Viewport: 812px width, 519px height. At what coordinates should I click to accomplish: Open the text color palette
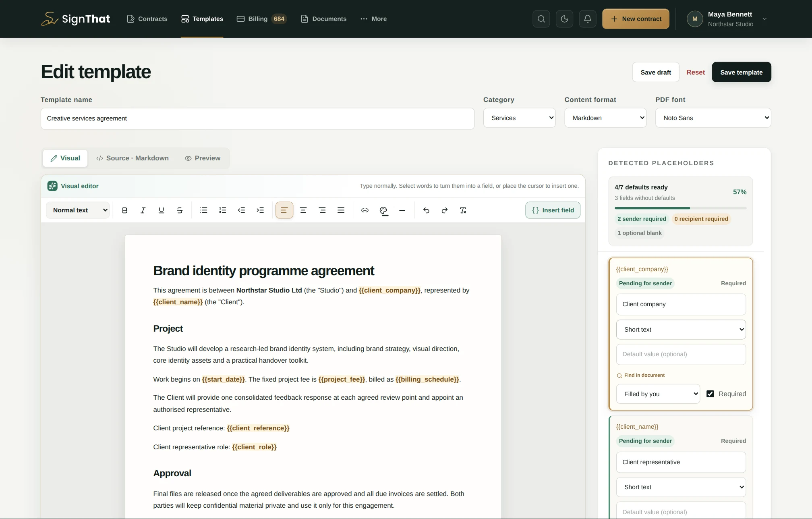pos(383,210)
